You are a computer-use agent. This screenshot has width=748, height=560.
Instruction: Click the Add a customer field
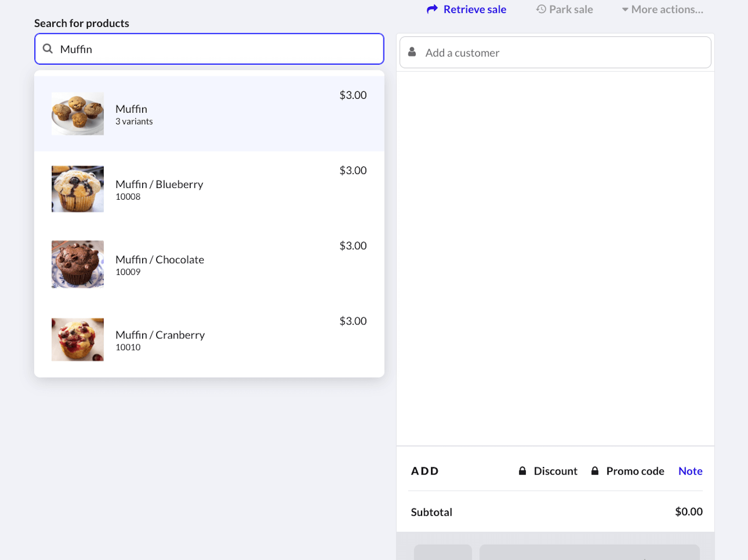561,53
